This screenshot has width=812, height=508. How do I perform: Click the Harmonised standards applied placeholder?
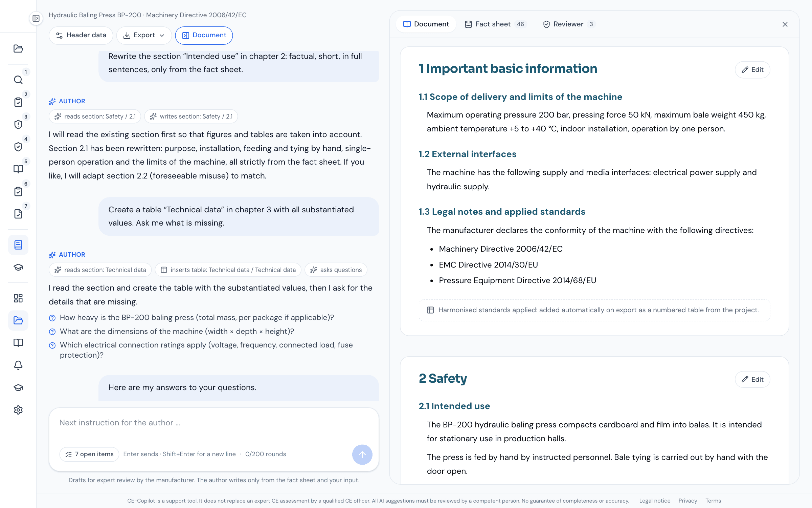tap(594, 310)
